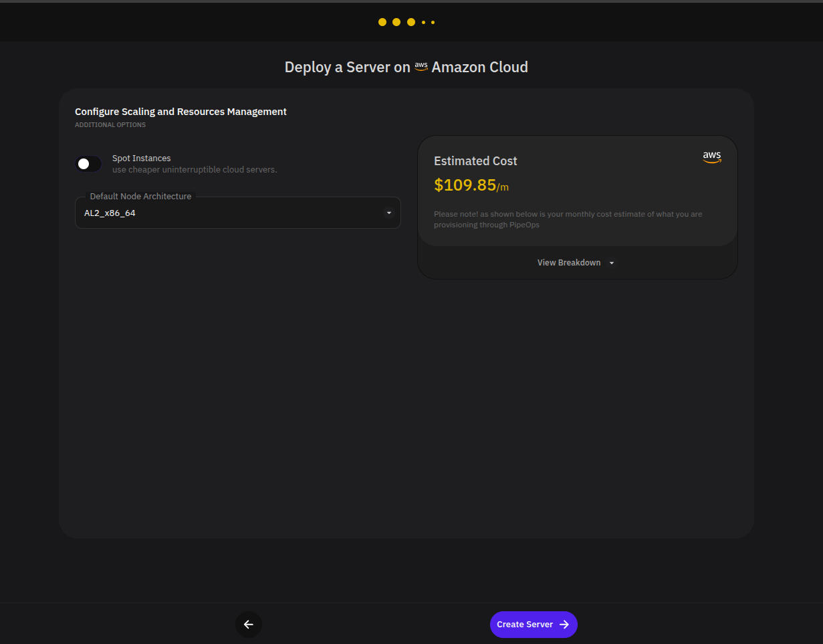The height and width of the screenshot is (644, 823).
Task: Click Configure Scaling and Resources Management heading
Action: coord(181,112)
